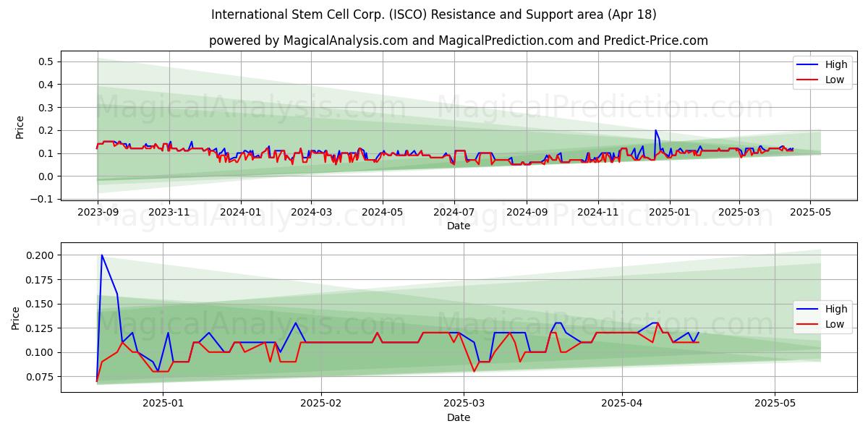This screenshot has height=434, width=868.
Task: Click the 2024-03 date tick label
Action: 311,213
